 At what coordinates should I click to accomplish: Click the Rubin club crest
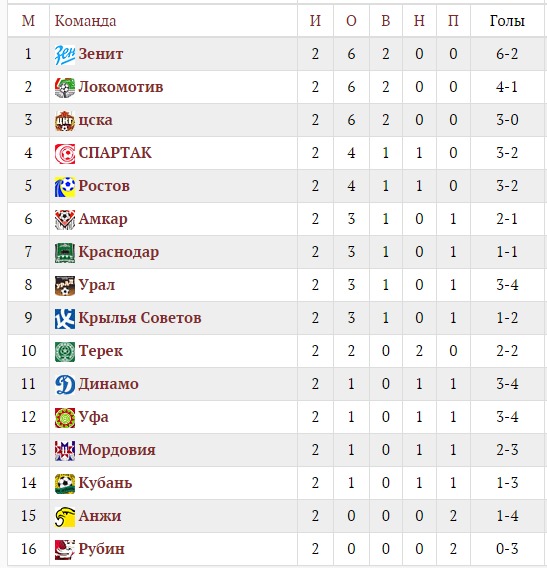pos(65,549)
